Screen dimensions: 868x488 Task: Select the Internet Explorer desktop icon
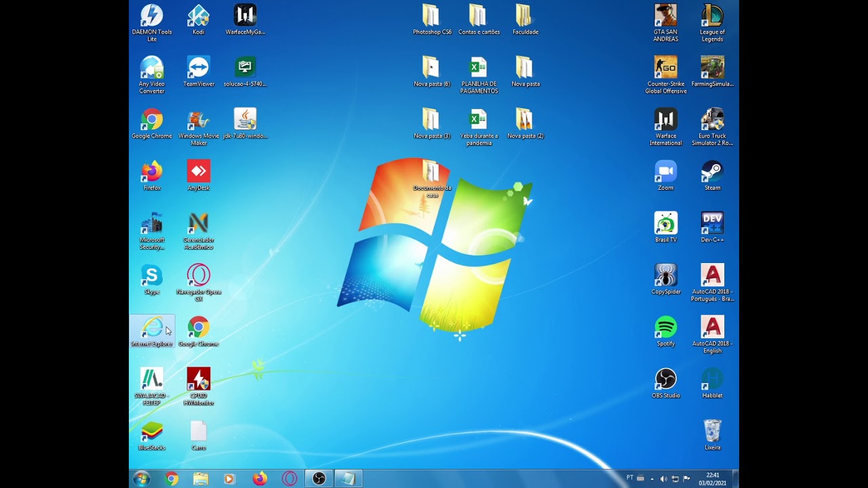[x=151, y=331]
